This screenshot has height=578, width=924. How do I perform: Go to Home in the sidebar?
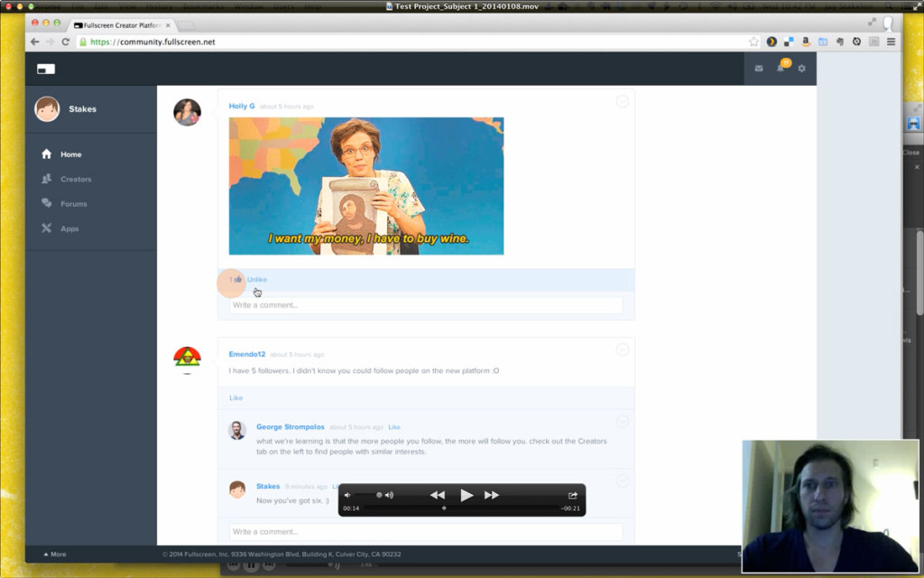tap(71, 154)
